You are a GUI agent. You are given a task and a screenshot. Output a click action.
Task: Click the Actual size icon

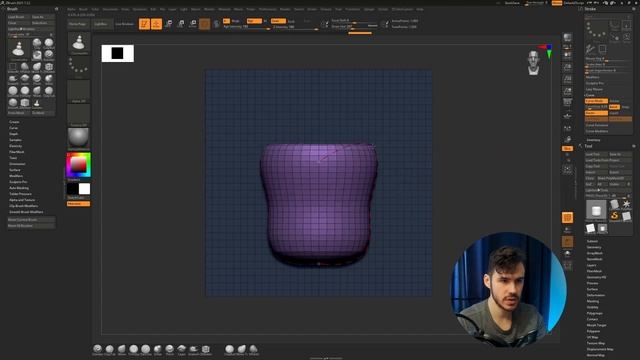coord(567,79)
